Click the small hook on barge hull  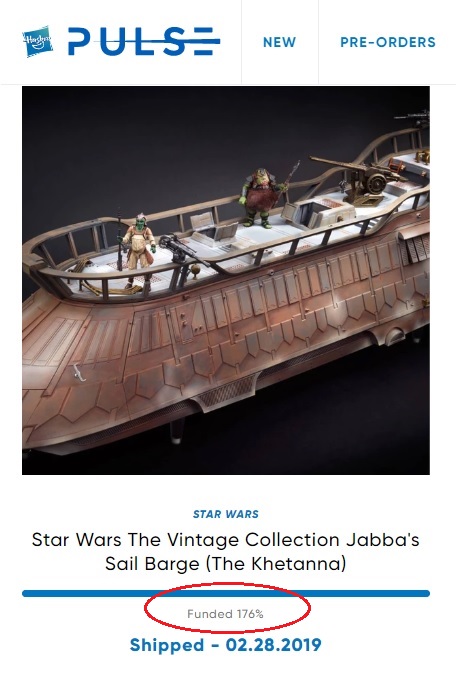79,373
